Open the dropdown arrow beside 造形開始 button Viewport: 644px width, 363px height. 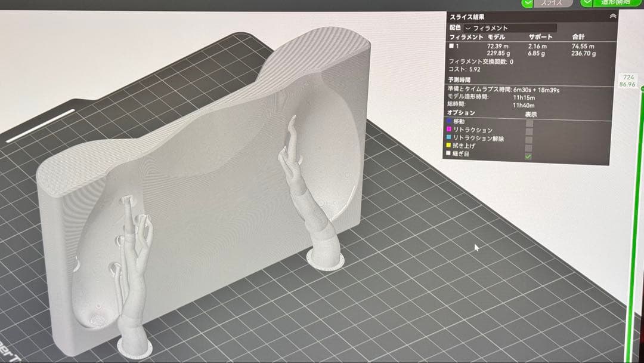tap(587, 2)
